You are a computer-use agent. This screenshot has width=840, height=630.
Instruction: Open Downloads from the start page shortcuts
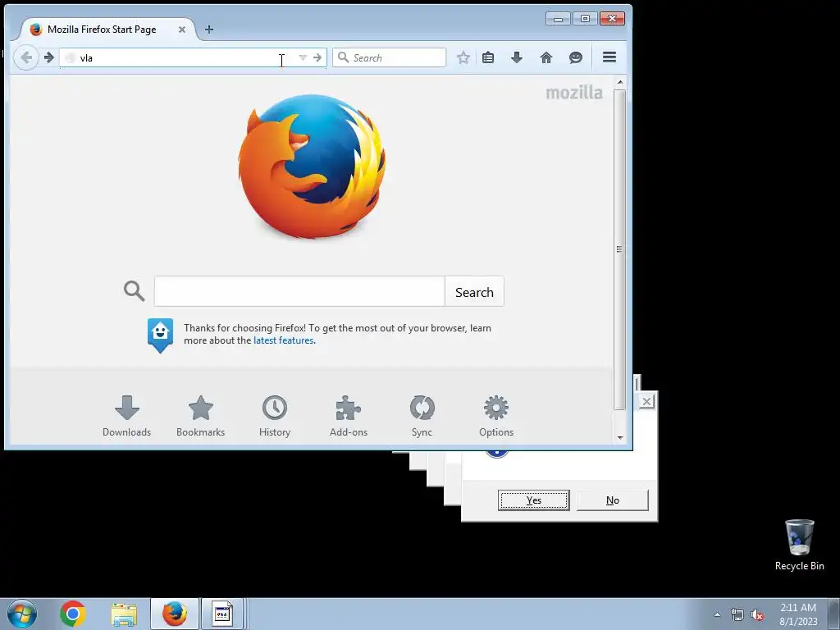tap(126, 416)
